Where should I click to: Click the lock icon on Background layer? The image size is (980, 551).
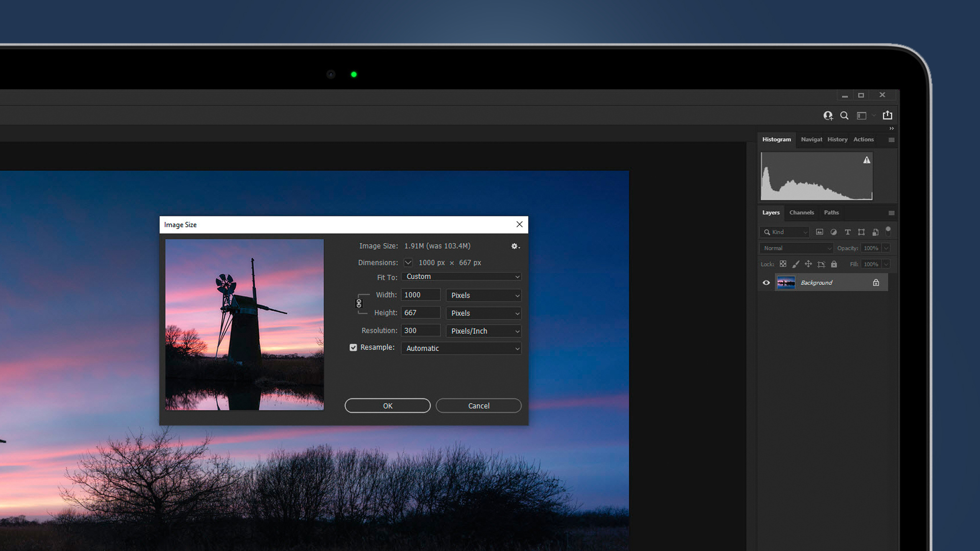click(x=876, y=282)
